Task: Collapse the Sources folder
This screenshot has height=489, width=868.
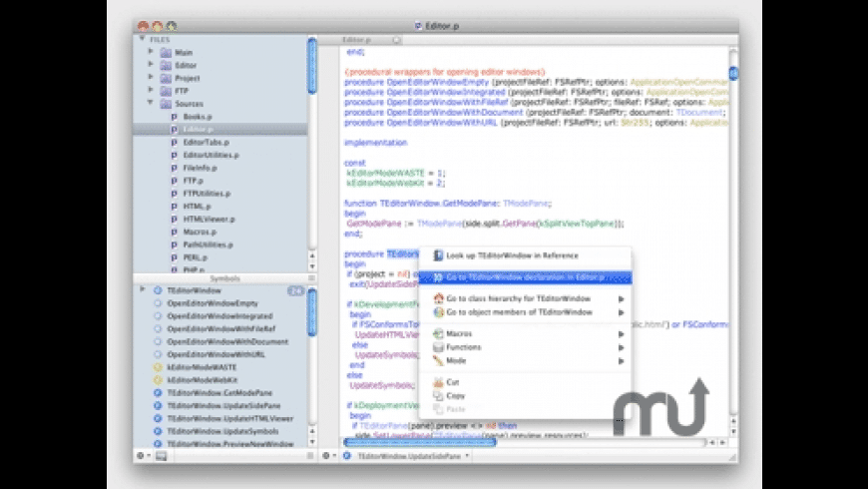Action: [x=151, y=103]
